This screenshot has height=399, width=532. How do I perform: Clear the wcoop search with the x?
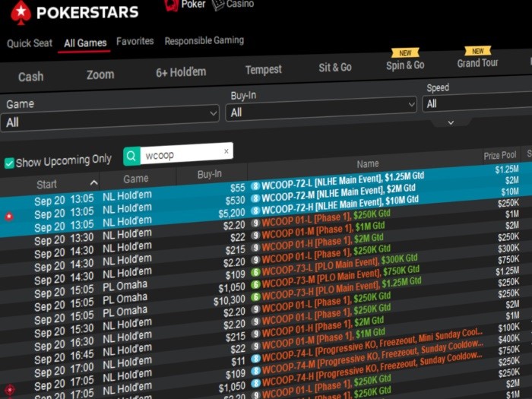point(226,151)
